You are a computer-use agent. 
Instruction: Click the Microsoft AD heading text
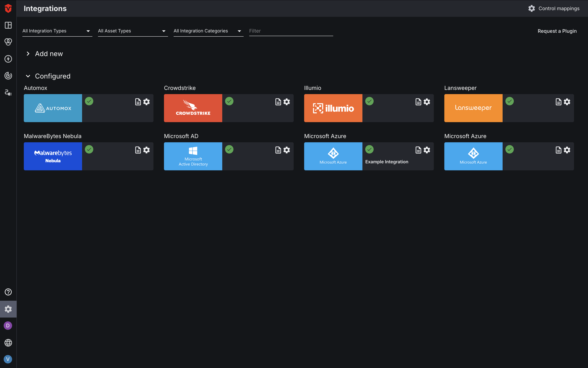point(181,136)
